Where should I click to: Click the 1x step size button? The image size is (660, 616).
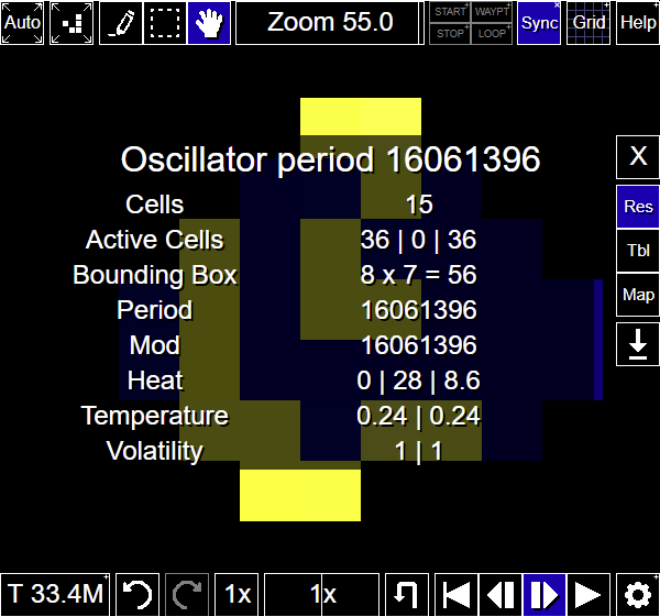237,594
